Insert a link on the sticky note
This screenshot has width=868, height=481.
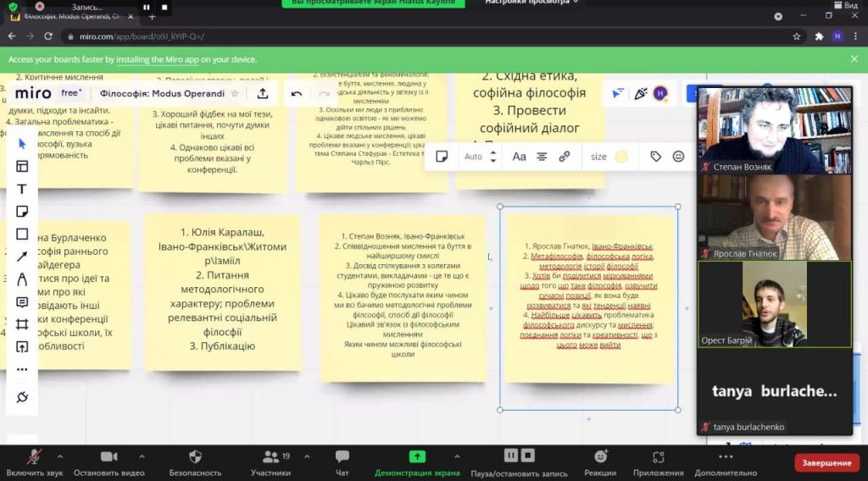click(x=564, y=157)
